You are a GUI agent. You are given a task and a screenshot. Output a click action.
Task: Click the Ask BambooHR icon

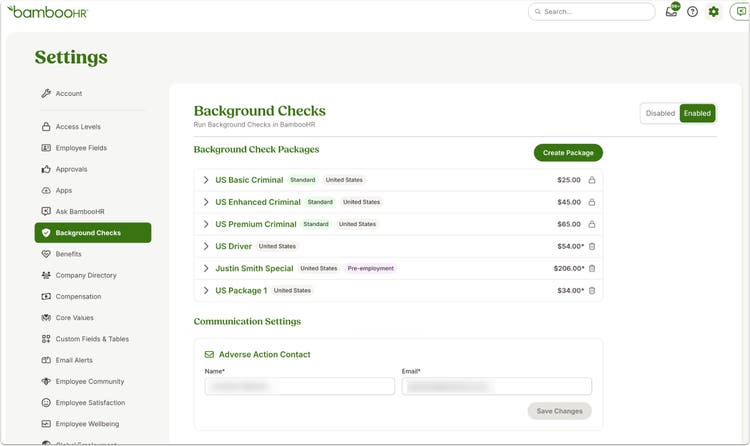coord(46,212)
